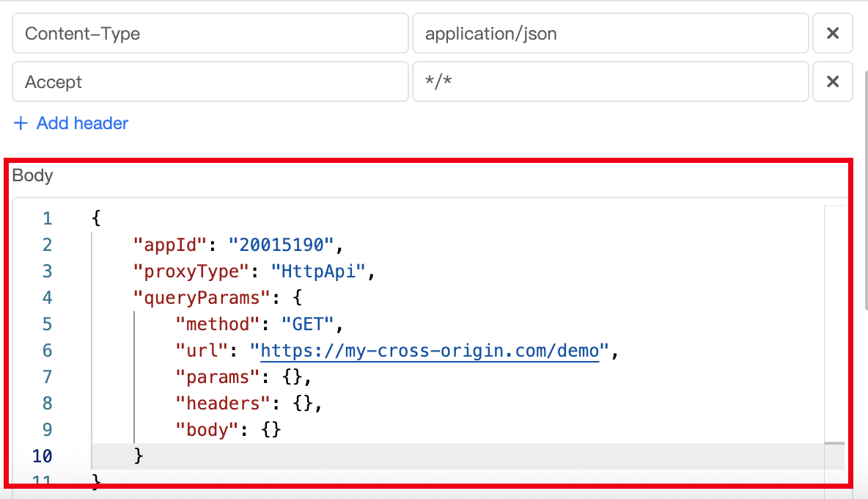Click line number 1 in the editor gutter
Screen dimensions: 868x499
[48, 219]
